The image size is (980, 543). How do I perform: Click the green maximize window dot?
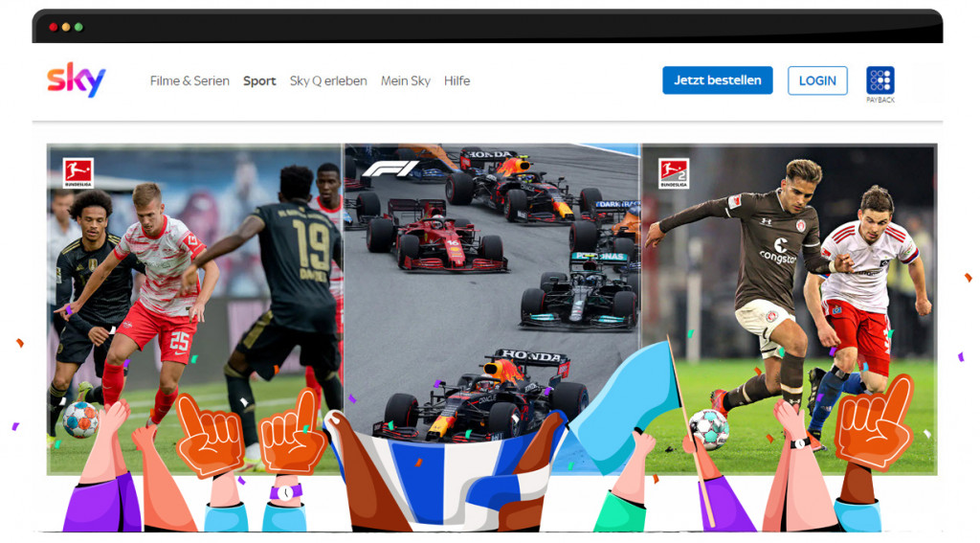coord(78,27)
